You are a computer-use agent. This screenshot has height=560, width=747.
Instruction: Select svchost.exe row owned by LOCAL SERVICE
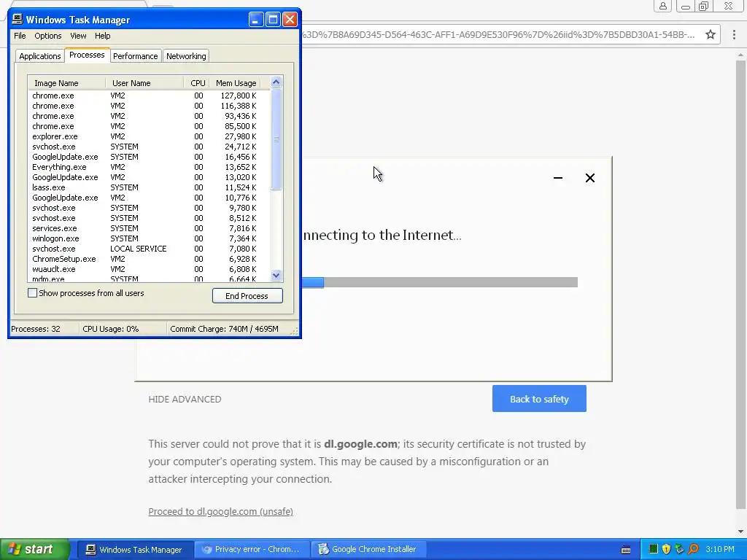pos(149,249)
